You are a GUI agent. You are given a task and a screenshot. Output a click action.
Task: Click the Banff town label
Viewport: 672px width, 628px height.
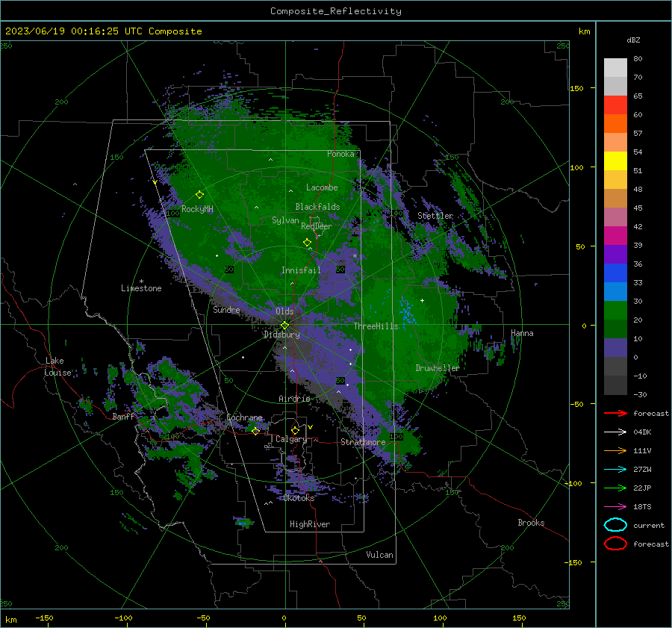click(123, 417)
